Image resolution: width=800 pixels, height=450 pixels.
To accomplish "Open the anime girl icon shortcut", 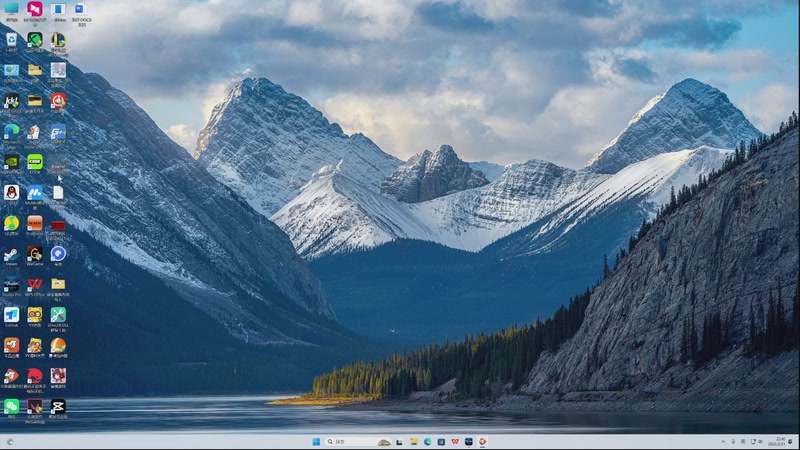I will click(58, 376).
